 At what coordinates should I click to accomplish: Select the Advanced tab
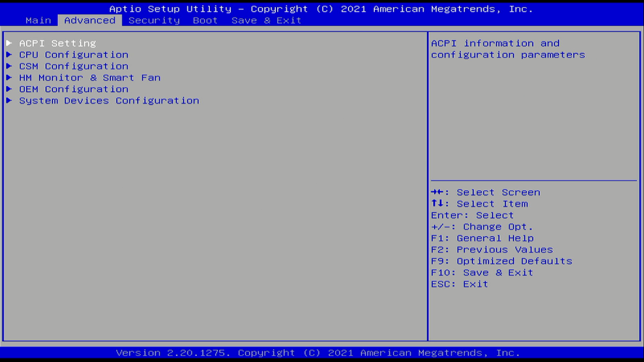90,20
